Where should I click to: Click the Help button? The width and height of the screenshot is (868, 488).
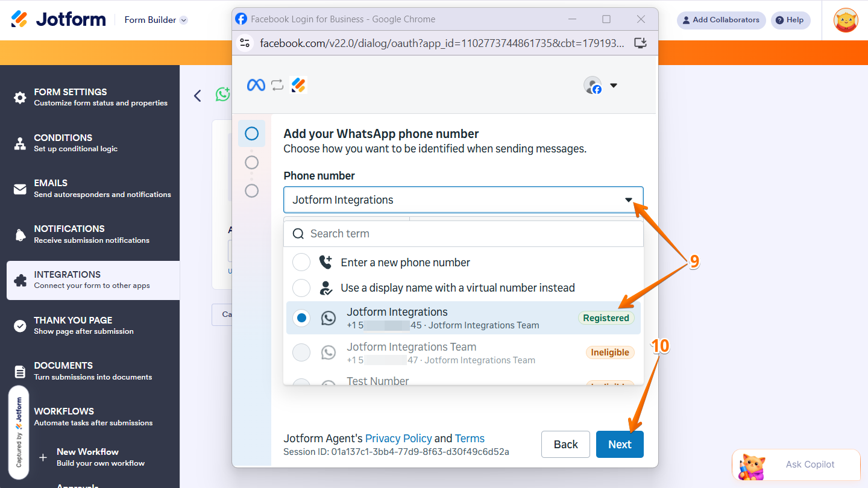pyautogui.click(x=790, y=20)
